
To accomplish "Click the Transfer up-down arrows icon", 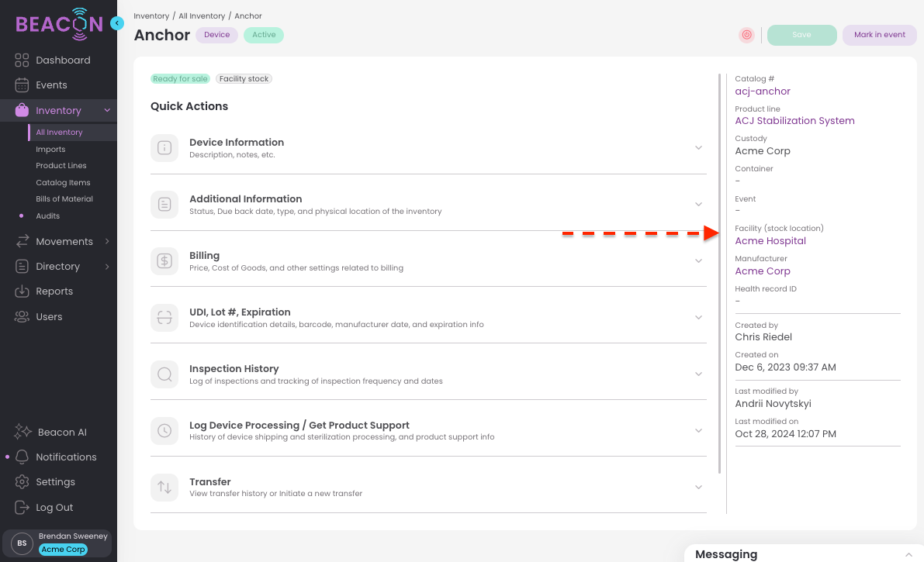I will point(164,487).
